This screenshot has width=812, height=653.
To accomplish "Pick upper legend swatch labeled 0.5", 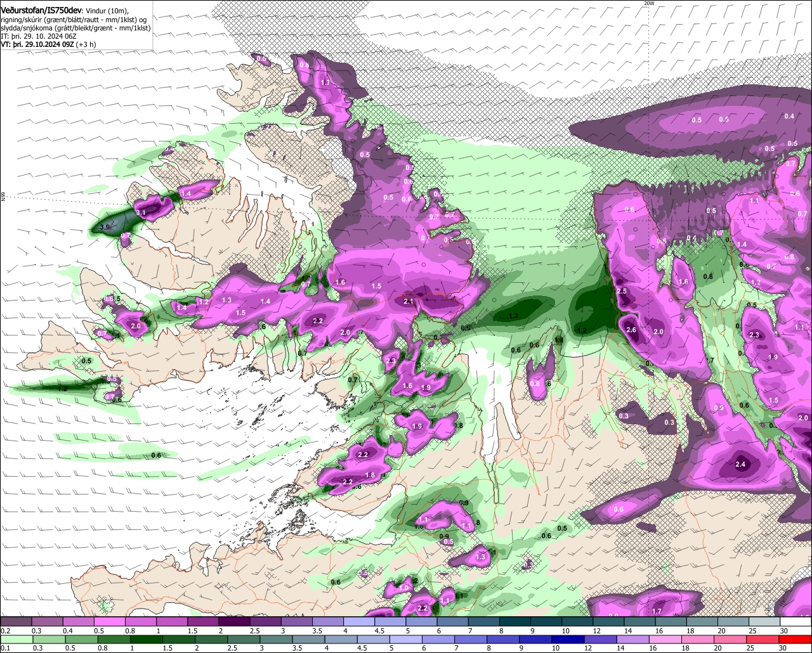I will (x=109, y=621).
